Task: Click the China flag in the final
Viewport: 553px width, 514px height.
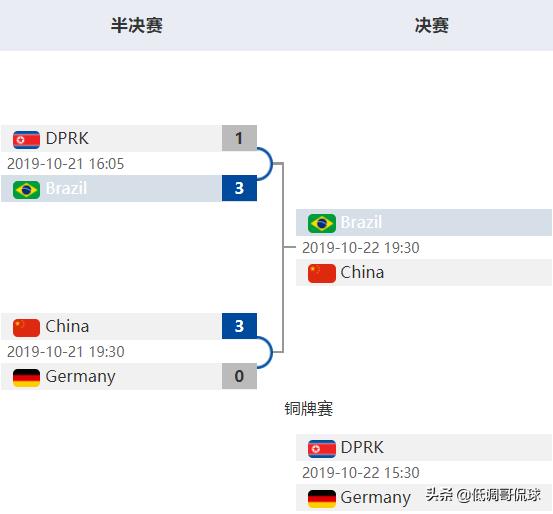Action: tap(321, 273)
